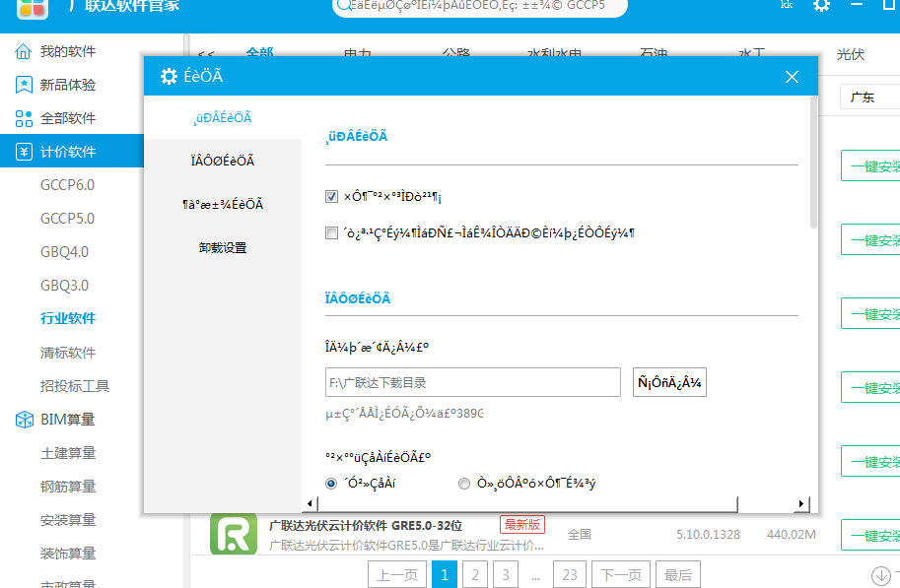This screenshot has height=588, width=900.
Task: Go to page 2
Action: (x=475, y=575)
